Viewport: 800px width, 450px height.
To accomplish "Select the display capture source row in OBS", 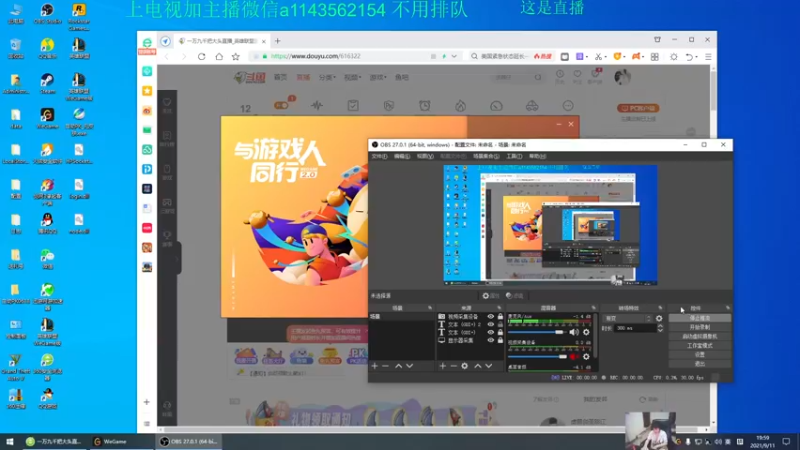I will pyautogui.click(x=470, y=340).
